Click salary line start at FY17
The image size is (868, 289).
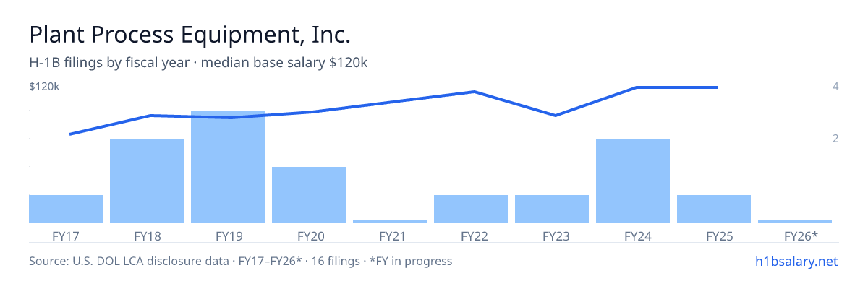pos(70,134)
